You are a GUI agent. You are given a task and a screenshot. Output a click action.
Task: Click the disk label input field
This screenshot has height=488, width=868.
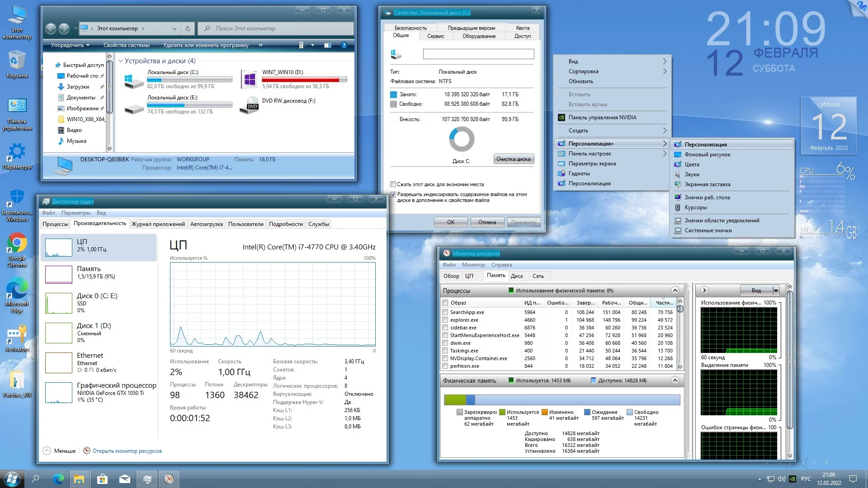coord(478,54)
